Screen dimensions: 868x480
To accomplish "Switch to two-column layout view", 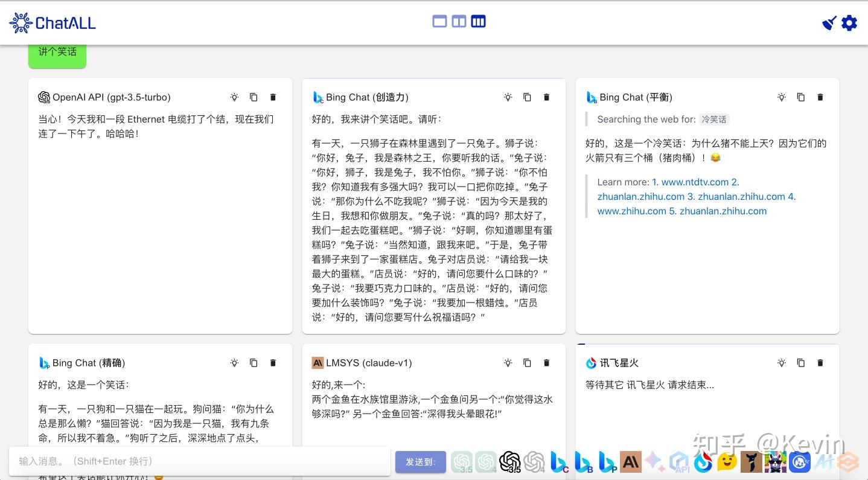I will [459, 21].
